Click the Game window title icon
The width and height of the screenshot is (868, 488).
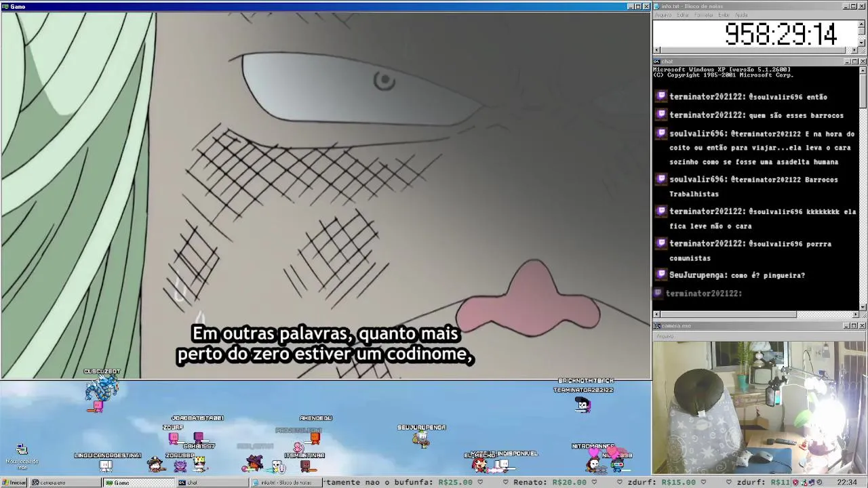pos(5,6)
